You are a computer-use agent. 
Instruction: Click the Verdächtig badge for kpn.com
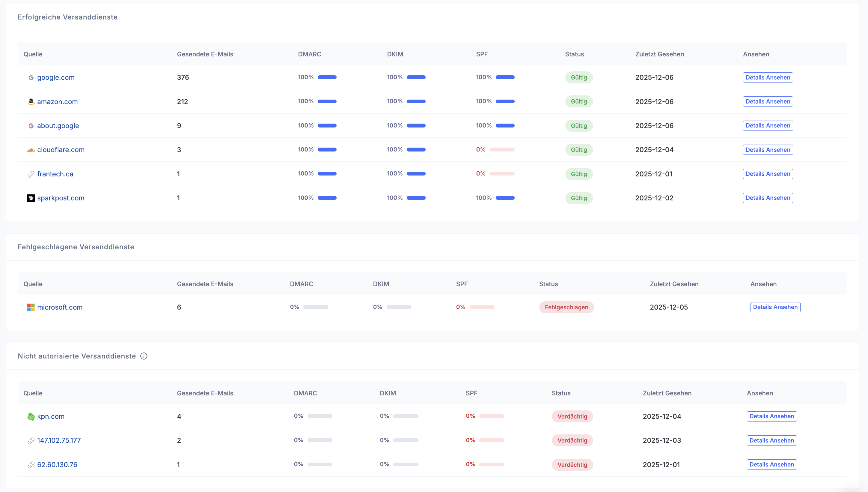click(x=572, y=416)
